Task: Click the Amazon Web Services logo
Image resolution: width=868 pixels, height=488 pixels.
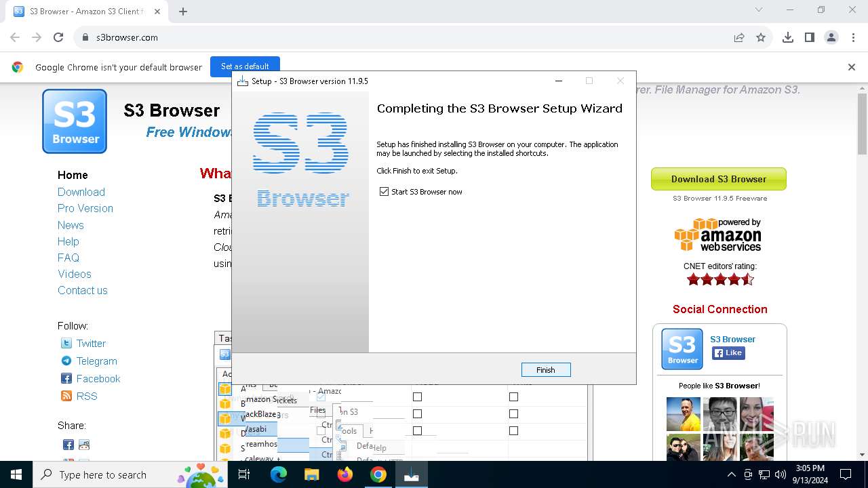Action: (718, 235)
